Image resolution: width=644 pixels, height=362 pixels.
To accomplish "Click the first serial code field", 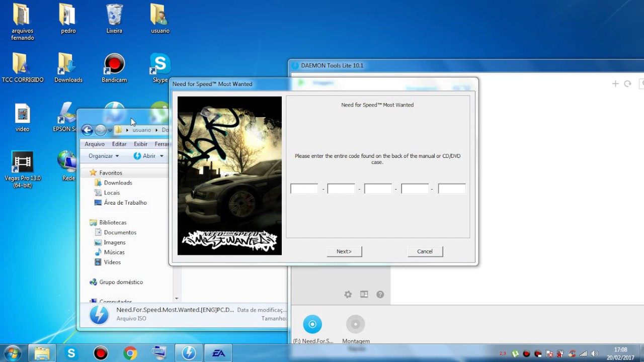I will (304, 189).
